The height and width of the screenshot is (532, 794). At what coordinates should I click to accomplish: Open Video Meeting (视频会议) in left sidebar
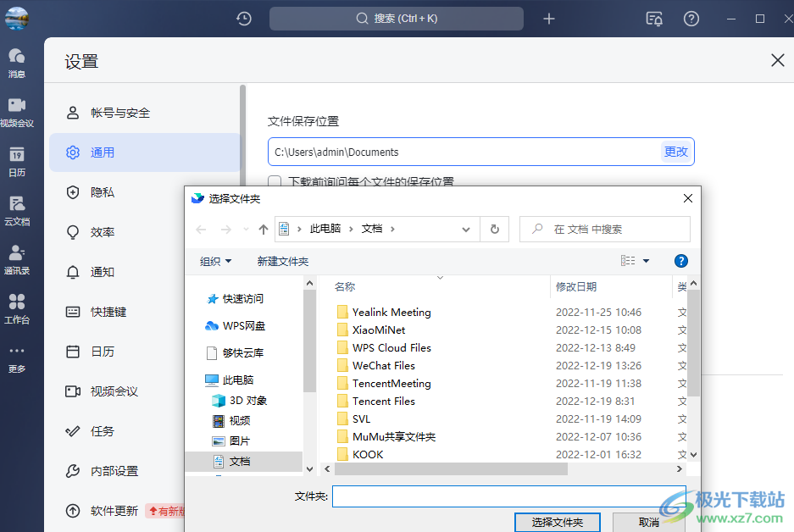17,112
